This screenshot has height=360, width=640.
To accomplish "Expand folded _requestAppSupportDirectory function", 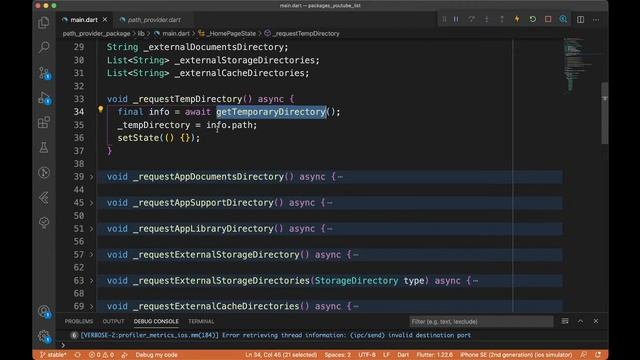I will tap(91, 203).
